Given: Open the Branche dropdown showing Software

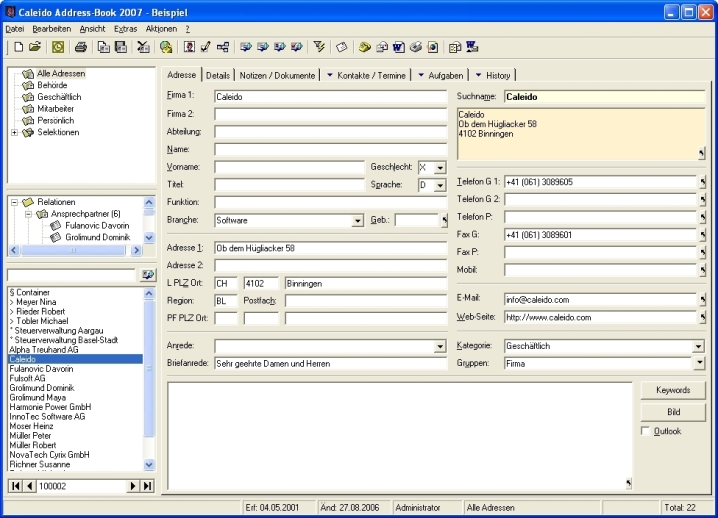Looking at the screenshot, I should [x=358, y=220].
